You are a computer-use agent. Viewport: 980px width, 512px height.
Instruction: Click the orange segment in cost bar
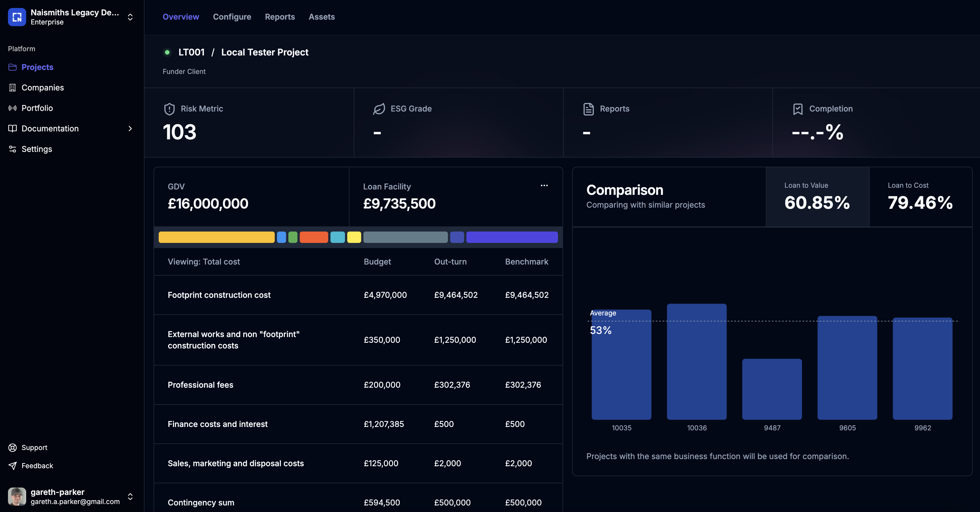point(313,237)
